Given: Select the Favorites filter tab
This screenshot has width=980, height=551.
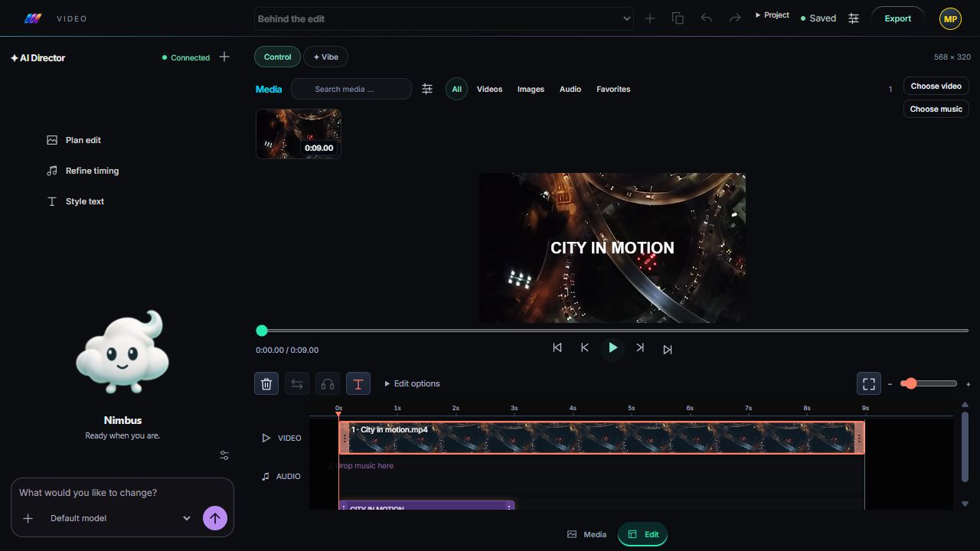Looking at the screenshot, I should 613,89.
